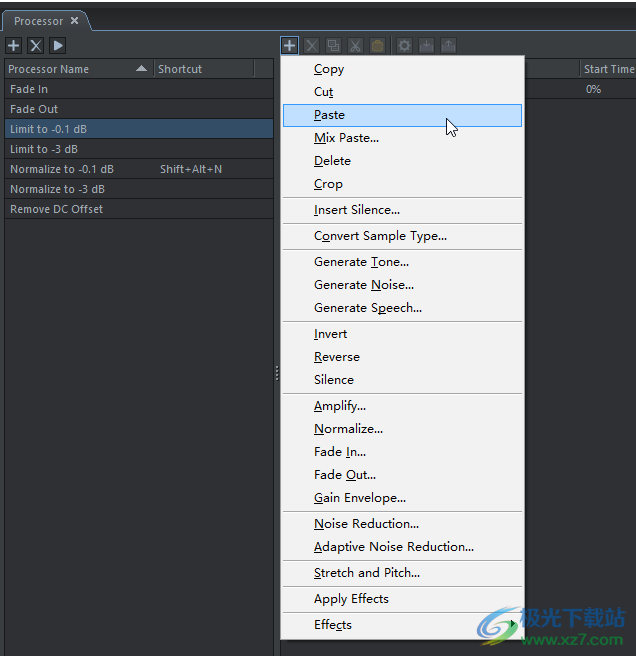Run the selected processor with play icon
This screenshot has height=656, width=636.
point(58,45)
